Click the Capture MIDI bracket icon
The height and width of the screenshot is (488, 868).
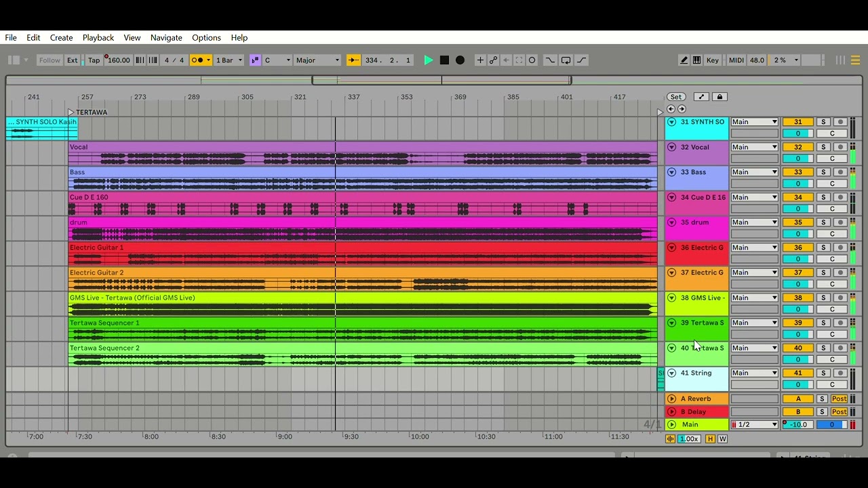click(519, 60)
